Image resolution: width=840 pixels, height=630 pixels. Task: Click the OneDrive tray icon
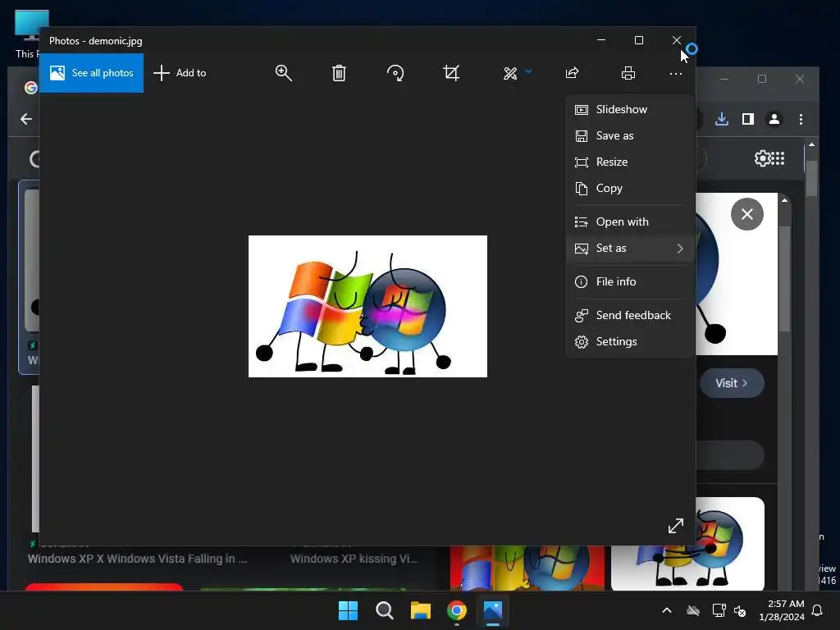[x=693, y=610]
